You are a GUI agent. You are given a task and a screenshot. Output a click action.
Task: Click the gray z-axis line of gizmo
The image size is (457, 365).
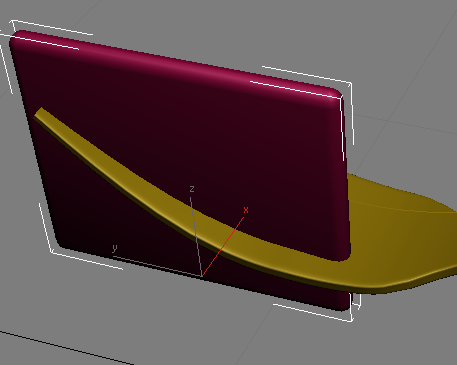tap(196, 237)
